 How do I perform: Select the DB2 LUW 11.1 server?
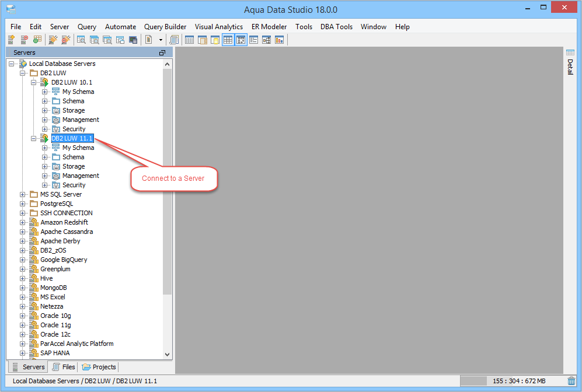tap(72, 138)
